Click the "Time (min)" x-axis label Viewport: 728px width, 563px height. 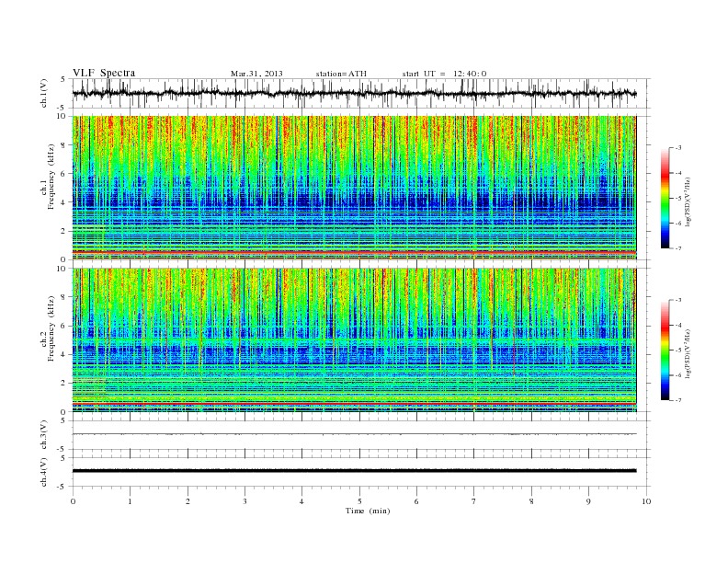point(368,511)
